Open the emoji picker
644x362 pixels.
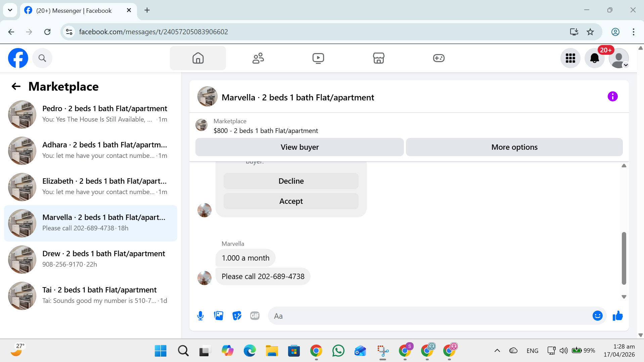tap(597, 316)
